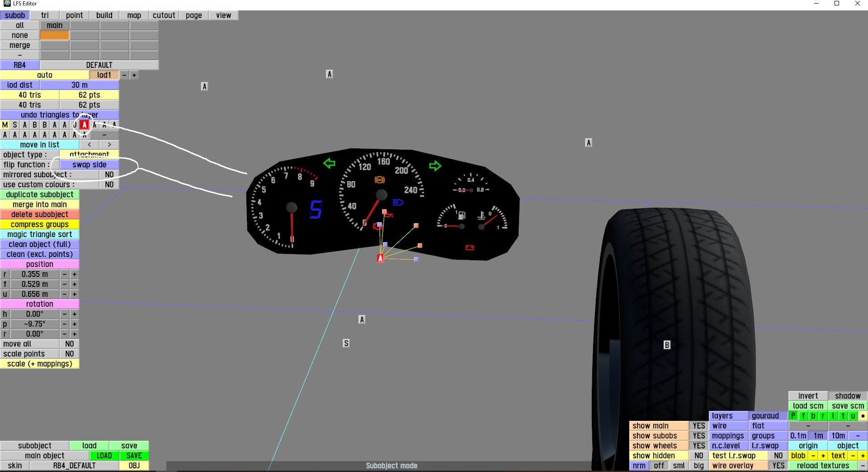Open the build mode tab
Image resolution: width=868 pixels, height=472 pixels.
(x=104, y=15)
